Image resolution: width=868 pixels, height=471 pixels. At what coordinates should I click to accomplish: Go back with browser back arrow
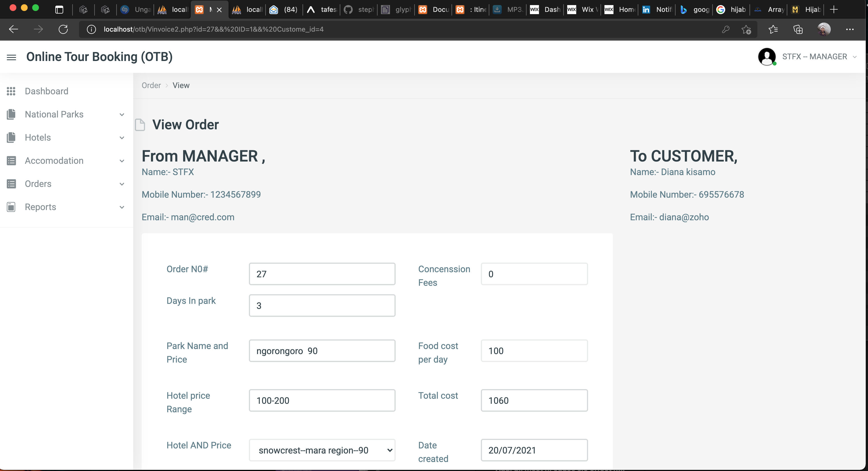(14, 29)
